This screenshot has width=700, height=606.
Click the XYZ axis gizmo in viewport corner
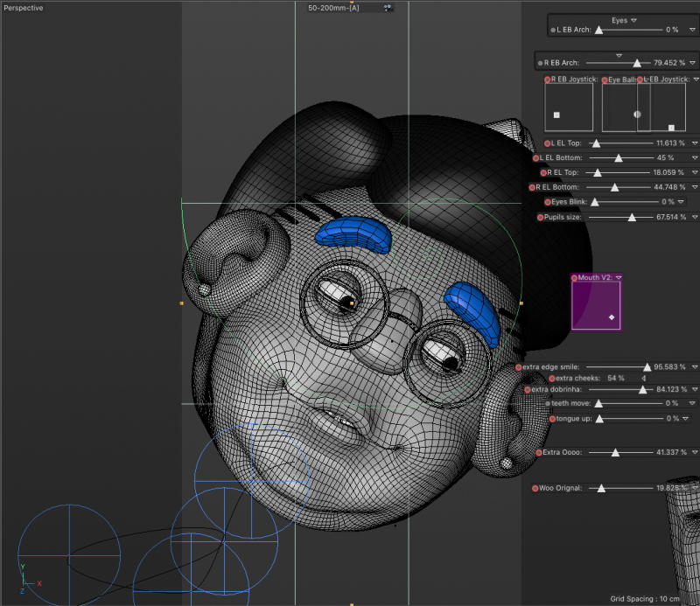28,577
